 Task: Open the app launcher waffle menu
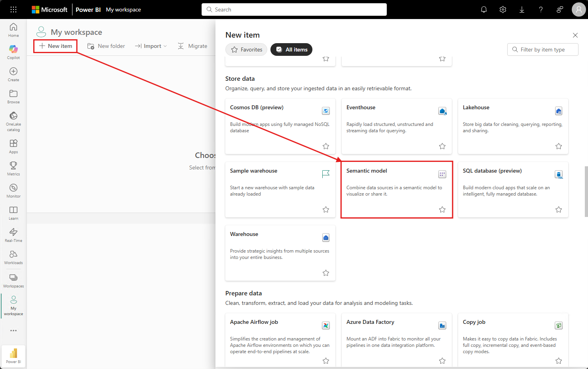pyautogui.click(x=13, y=9)
